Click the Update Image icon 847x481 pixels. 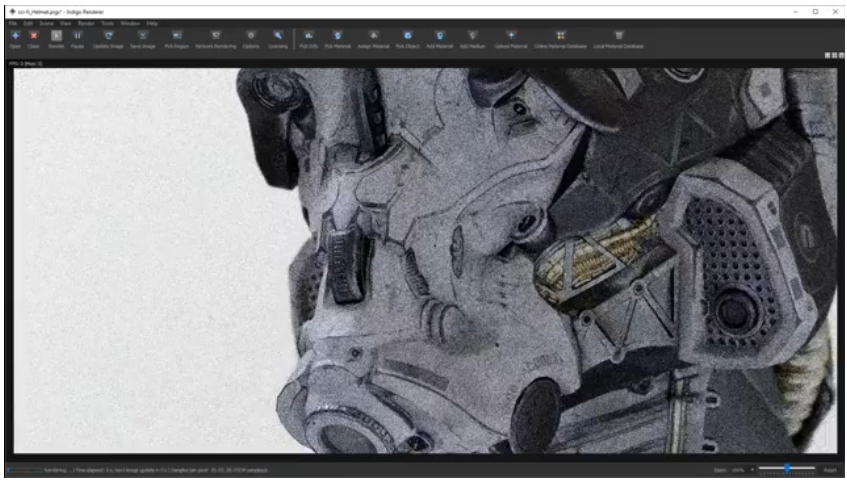pyautogui.click(x=108, y=37)
